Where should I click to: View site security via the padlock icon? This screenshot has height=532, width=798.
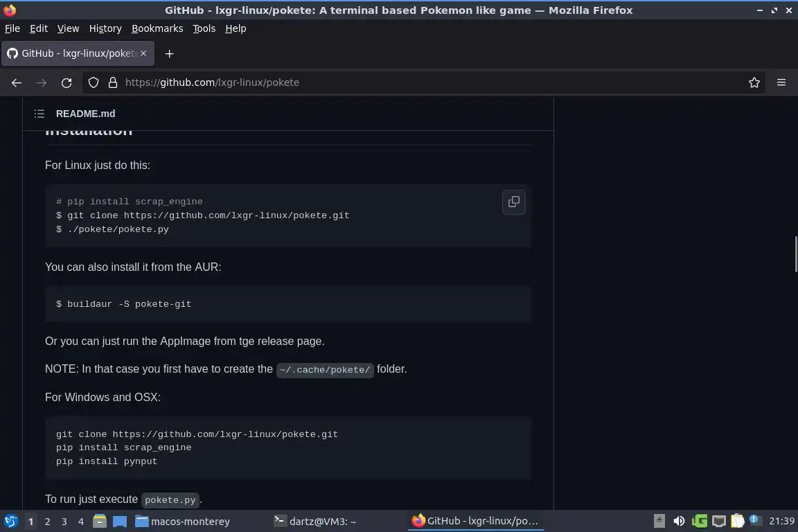click(x=113, y=82)
